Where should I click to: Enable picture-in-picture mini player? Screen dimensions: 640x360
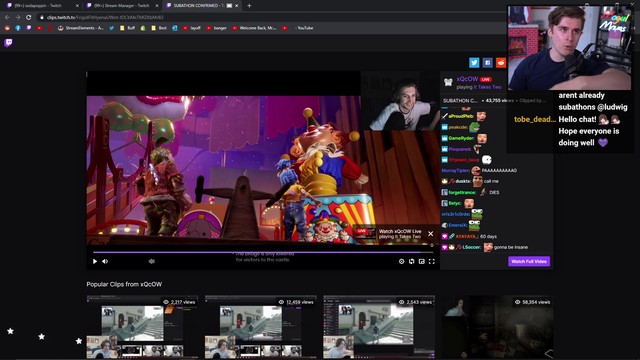pos(422,261)
